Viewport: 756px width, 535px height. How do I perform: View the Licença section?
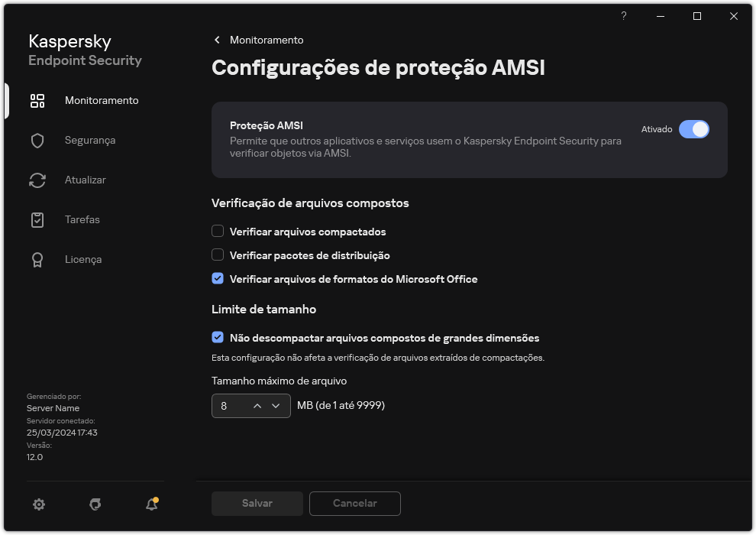(37, 259)
